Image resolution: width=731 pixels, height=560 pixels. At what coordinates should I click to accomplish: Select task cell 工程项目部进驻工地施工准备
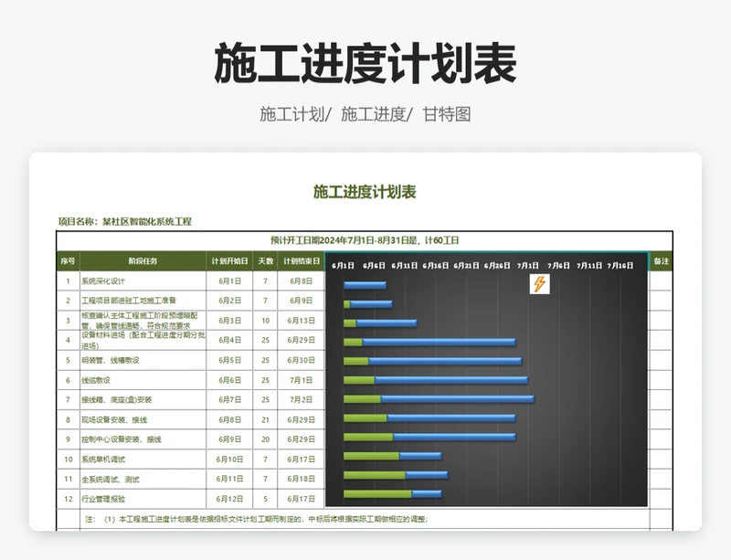click(143, 301)
